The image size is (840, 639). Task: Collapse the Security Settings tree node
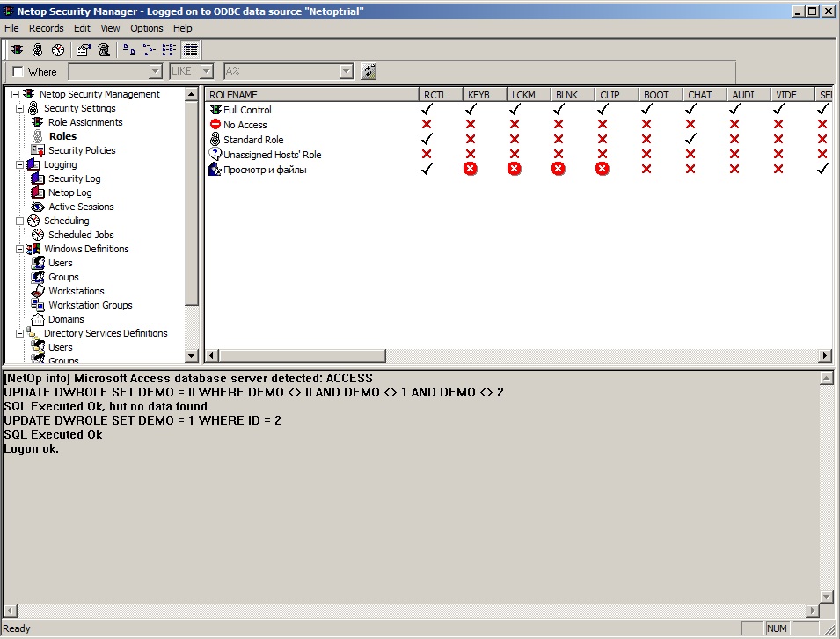coord(20,108)
